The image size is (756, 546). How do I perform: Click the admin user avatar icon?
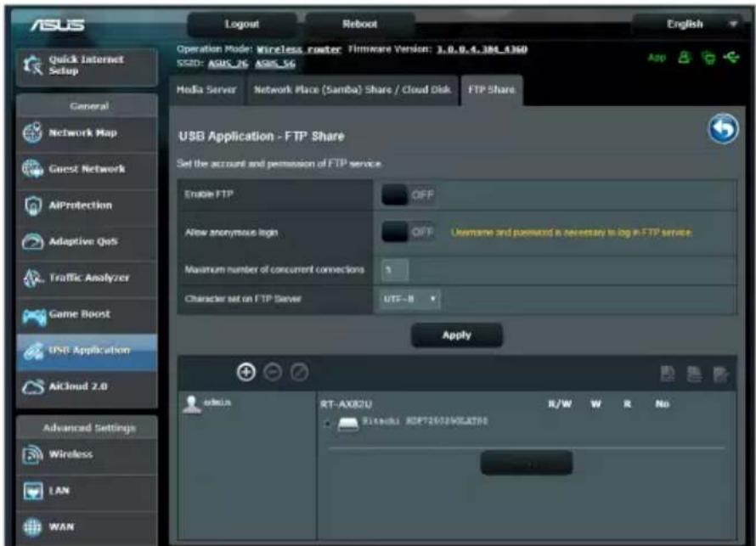[x=191, y=404]
